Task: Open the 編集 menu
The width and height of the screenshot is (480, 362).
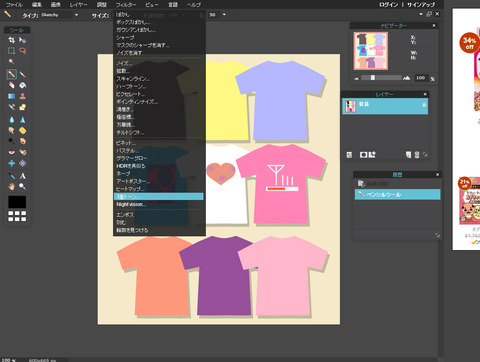Action: (36, 5)
